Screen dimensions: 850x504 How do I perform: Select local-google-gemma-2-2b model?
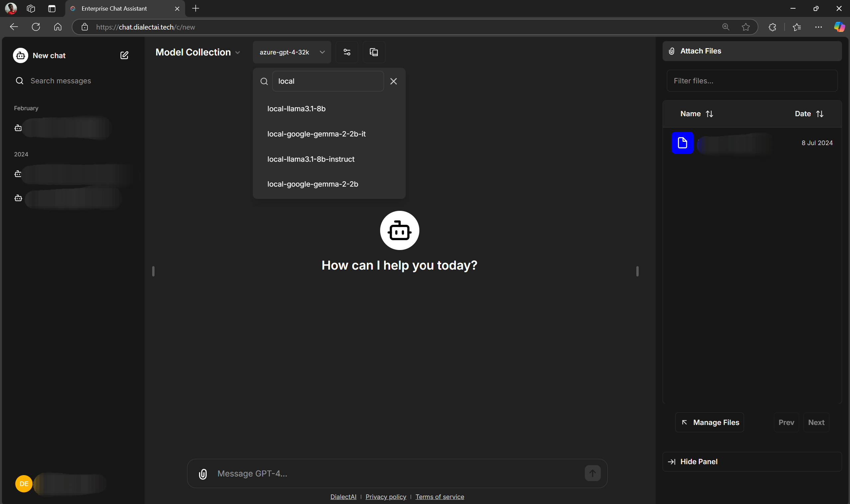(329, 184)
